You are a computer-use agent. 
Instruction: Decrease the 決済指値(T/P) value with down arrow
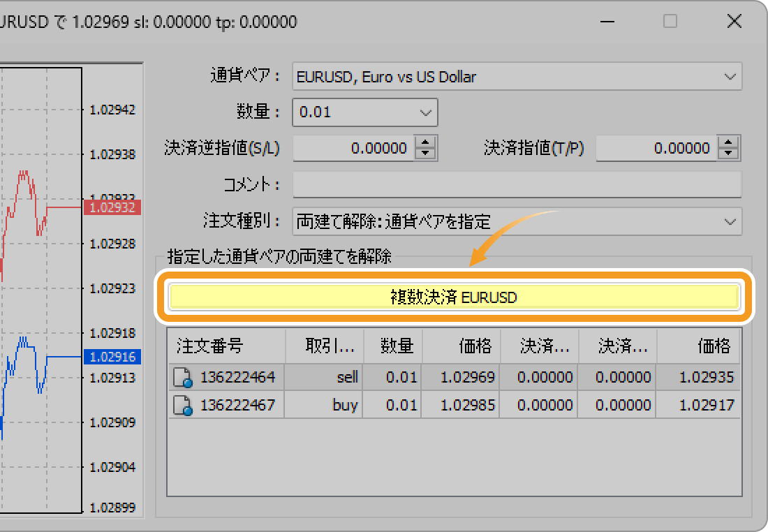(x=729, y=154)
